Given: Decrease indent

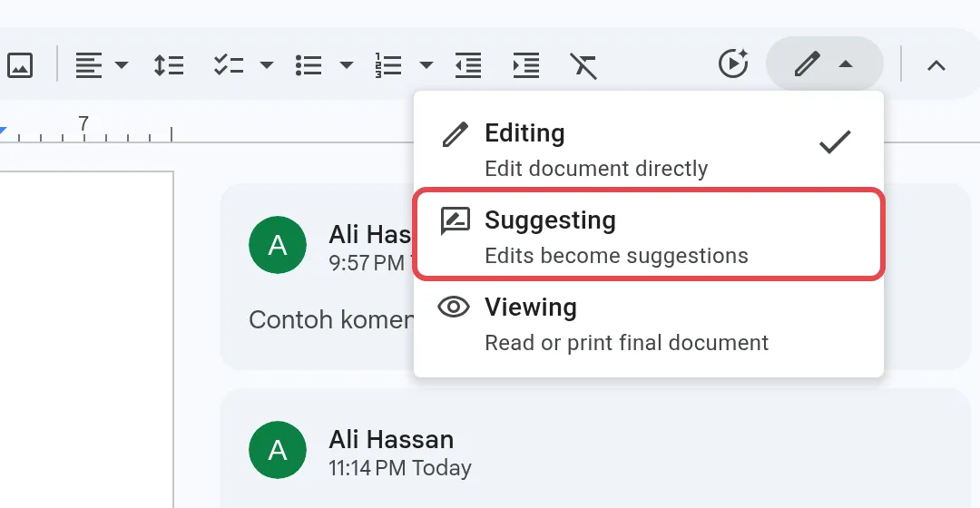Looking at the screenshot, I should pos(468,65).
